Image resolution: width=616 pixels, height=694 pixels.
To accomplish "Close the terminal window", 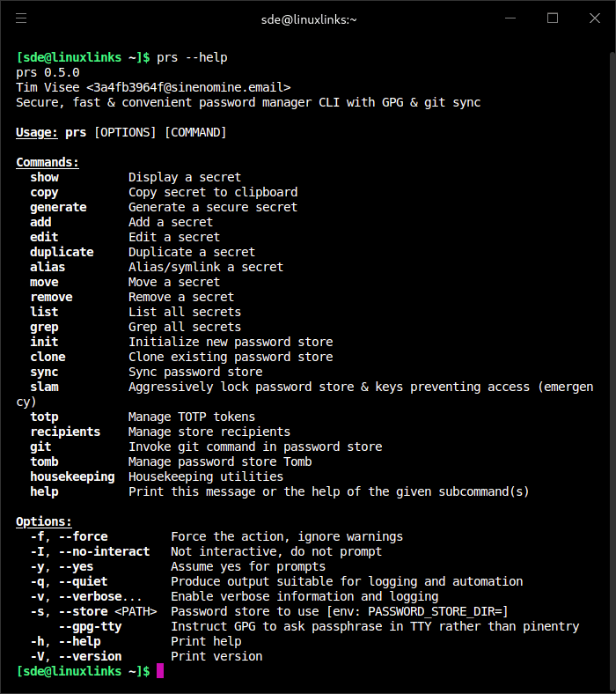I will click(x=595, y=18).
